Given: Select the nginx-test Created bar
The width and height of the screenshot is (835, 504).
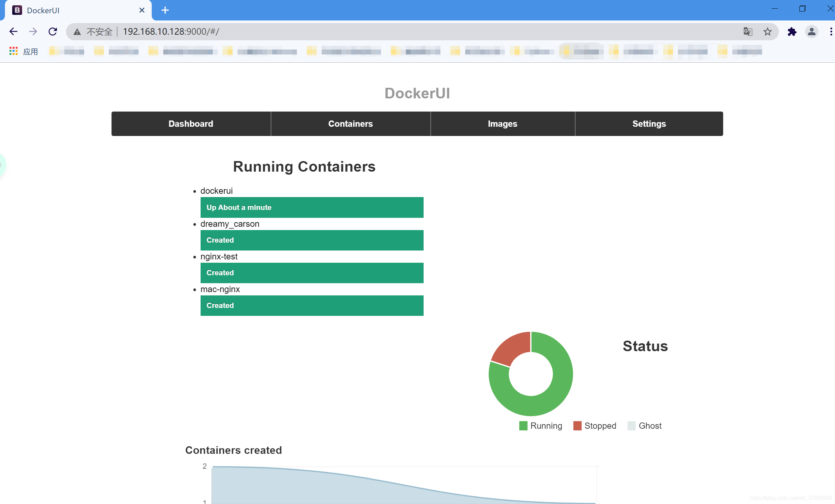Looking at the screenshot, I should [x=312, y=273].
